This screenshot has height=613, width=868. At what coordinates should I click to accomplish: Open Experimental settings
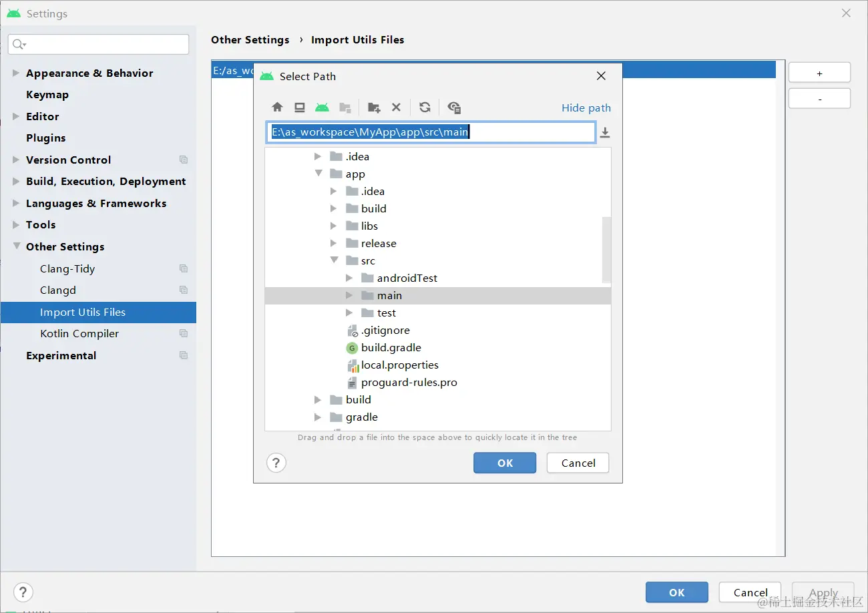61,355
